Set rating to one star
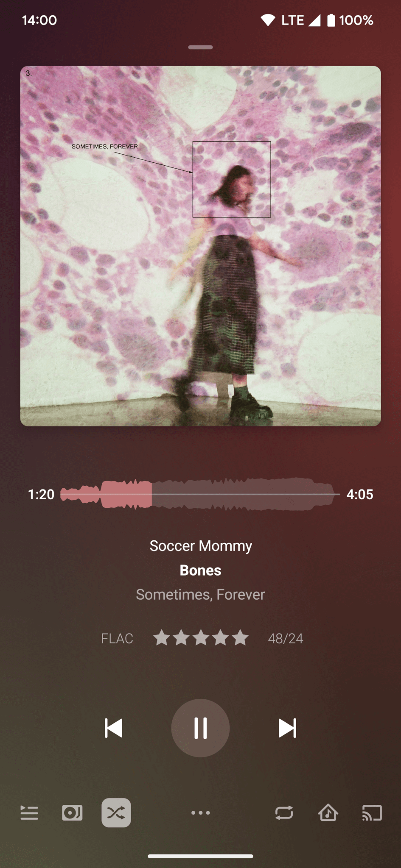The width and height of the screenshot is (401, 868). point(161,637)
